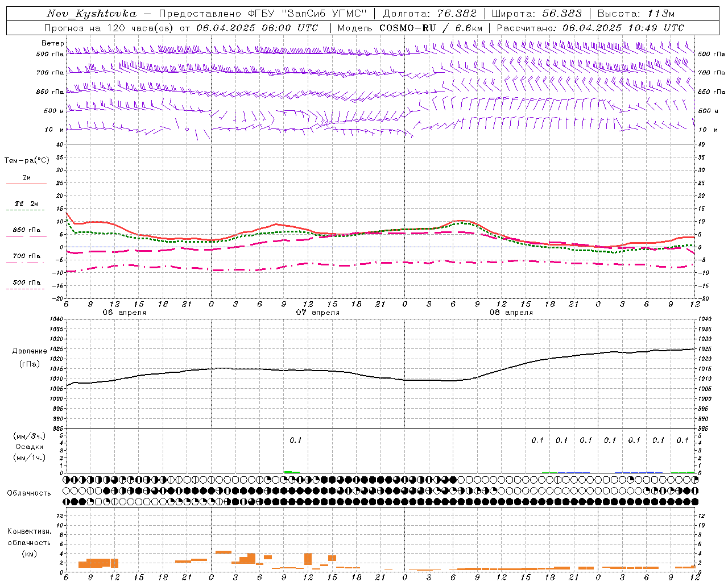Click the Облачность cloud cover label
Viewport: 728px width, 582px height.
pyautogui.click(x=29, y=493)
